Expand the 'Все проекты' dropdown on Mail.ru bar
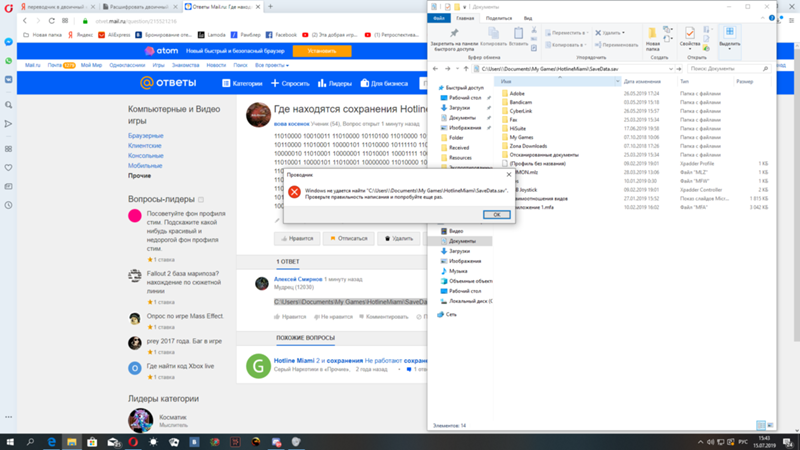Image resolution: width=800 pixels, height=450 pixels. click(272, 65)
